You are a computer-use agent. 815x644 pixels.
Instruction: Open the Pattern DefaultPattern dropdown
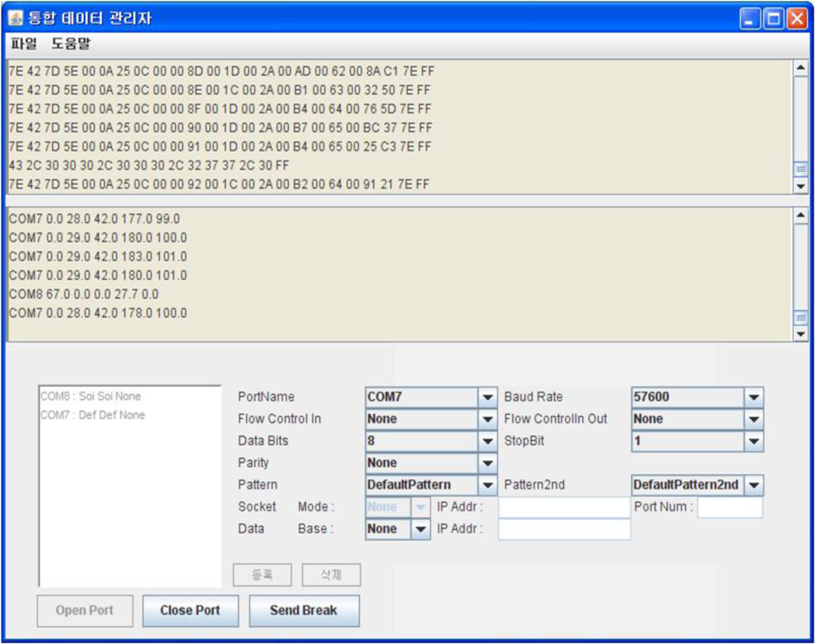[x=487, y=485]
